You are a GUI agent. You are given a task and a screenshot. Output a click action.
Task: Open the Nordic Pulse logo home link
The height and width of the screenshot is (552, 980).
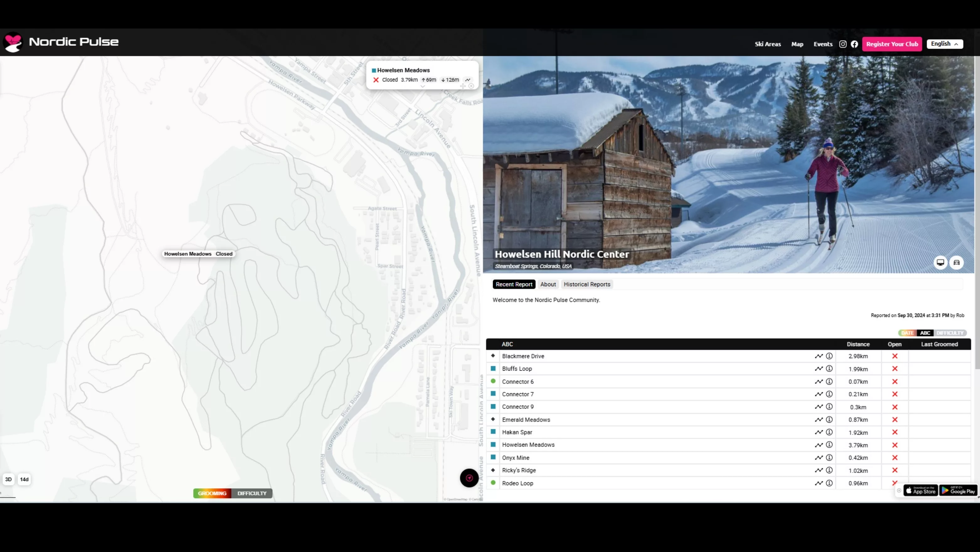(x=61, y=42)
